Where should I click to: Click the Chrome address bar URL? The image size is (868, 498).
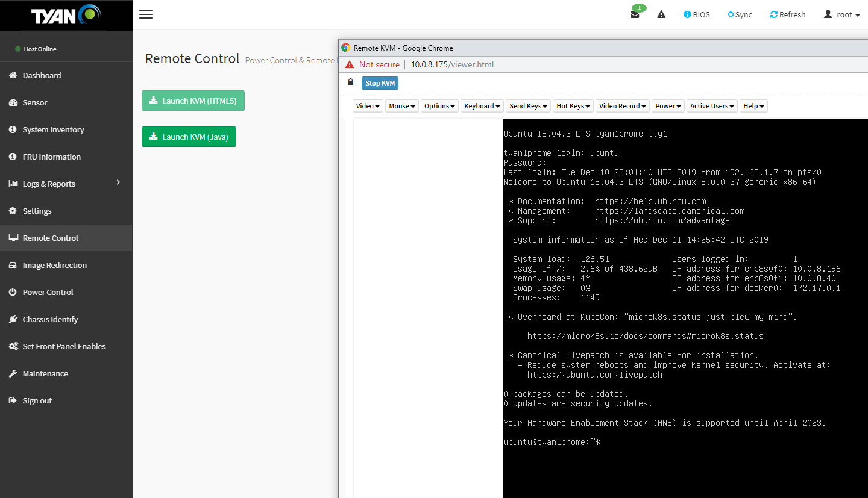point(452,64)
